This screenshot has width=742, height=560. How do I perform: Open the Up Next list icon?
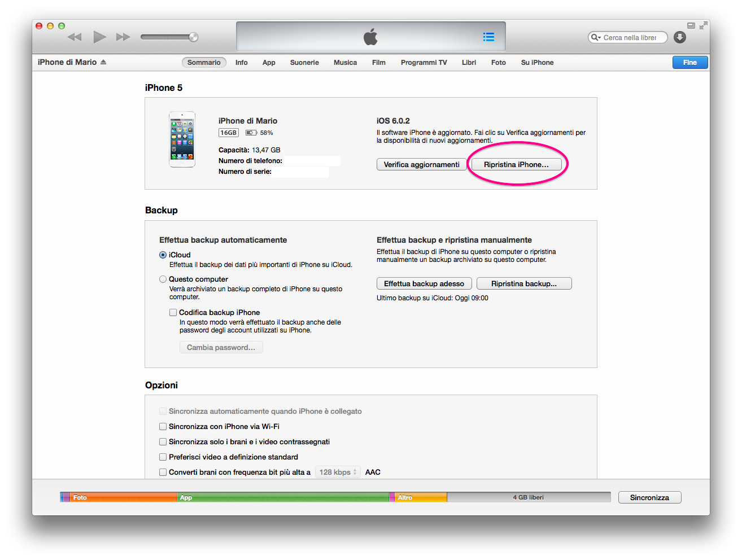click(488, 37)
